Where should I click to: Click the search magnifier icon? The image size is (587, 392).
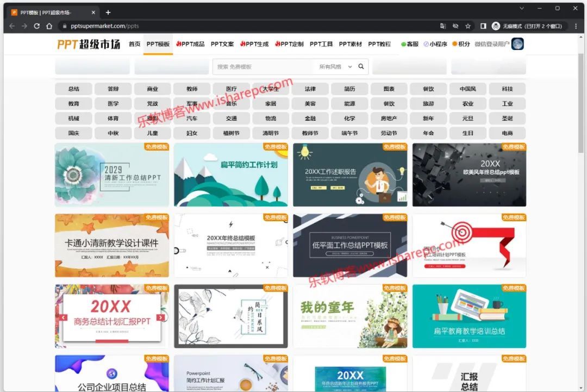pos(361,66)
